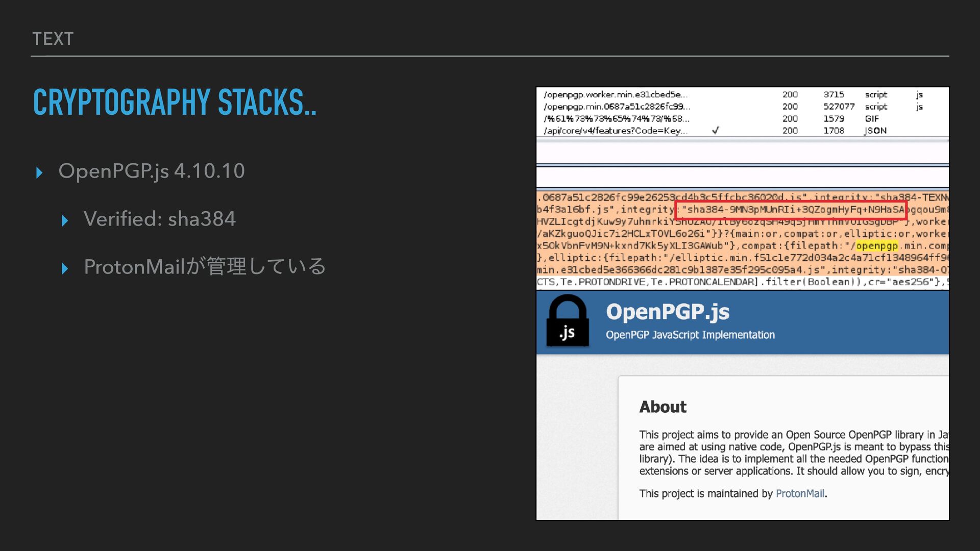
Task: Click the TEXT section label
Action: click(53, 39)
